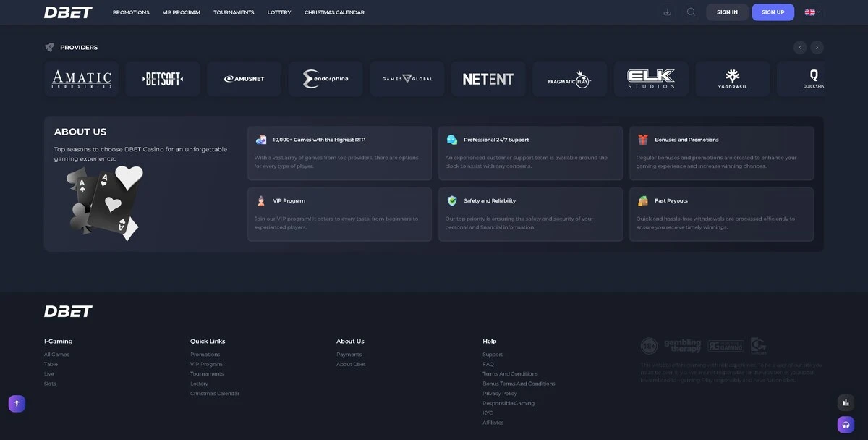
Task: Click the playing cards image in About Us
Action: tap(105, 203)
